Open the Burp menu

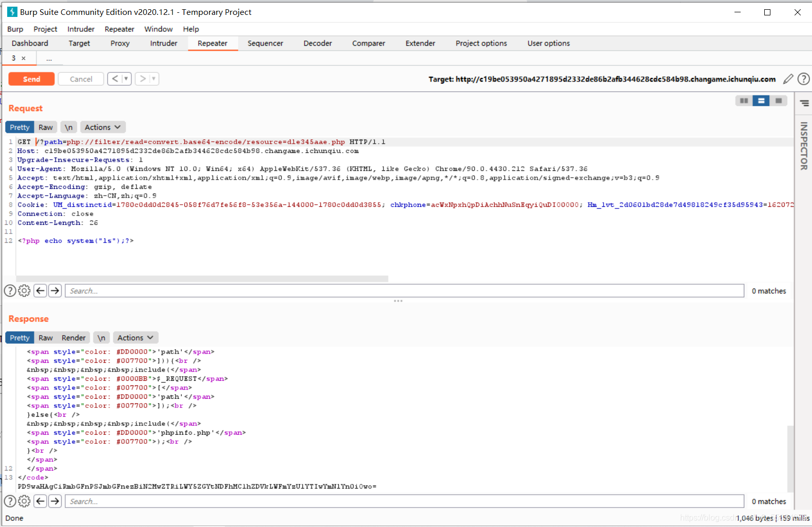pyautogui.click(x=15, y=29)
